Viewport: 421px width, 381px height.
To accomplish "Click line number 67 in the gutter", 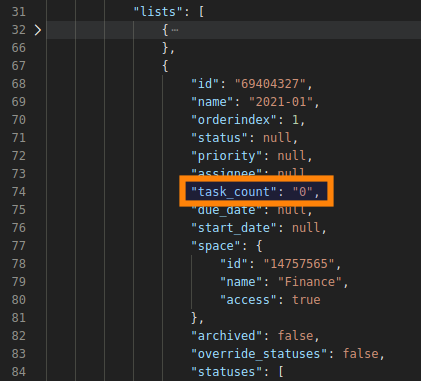I will point(19,66).
